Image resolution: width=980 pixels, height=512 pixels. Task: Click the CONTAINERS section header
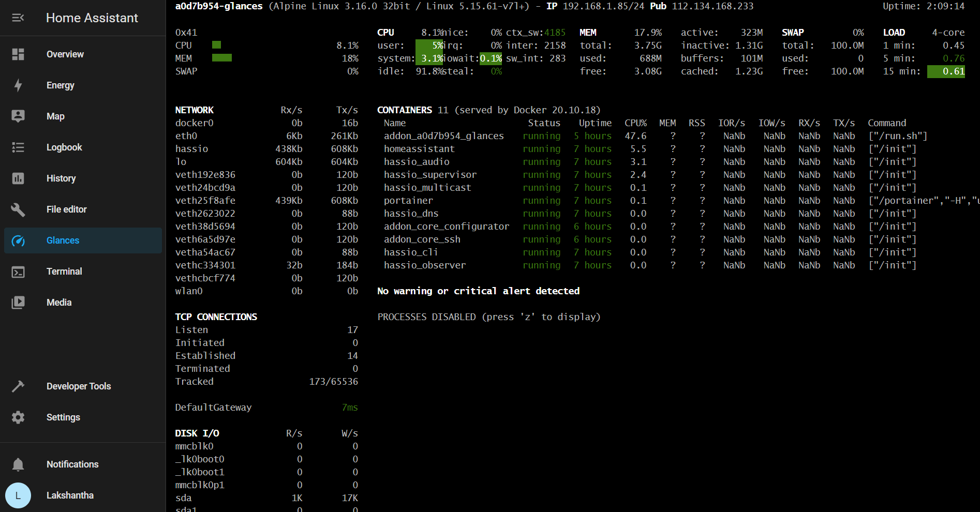coord(405,110)
